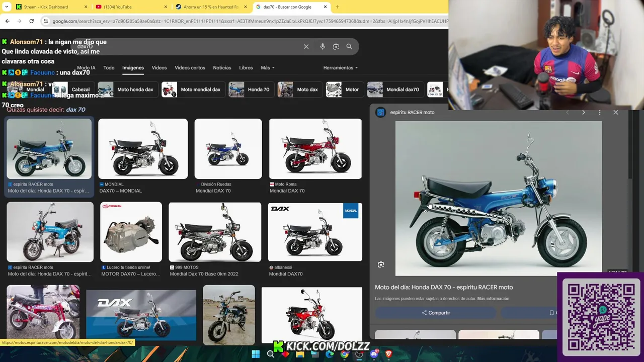Select the Honda 70 suggestion chip
Image resolution: width=644 pixels, height=362 pixels.
click(251, 89)
